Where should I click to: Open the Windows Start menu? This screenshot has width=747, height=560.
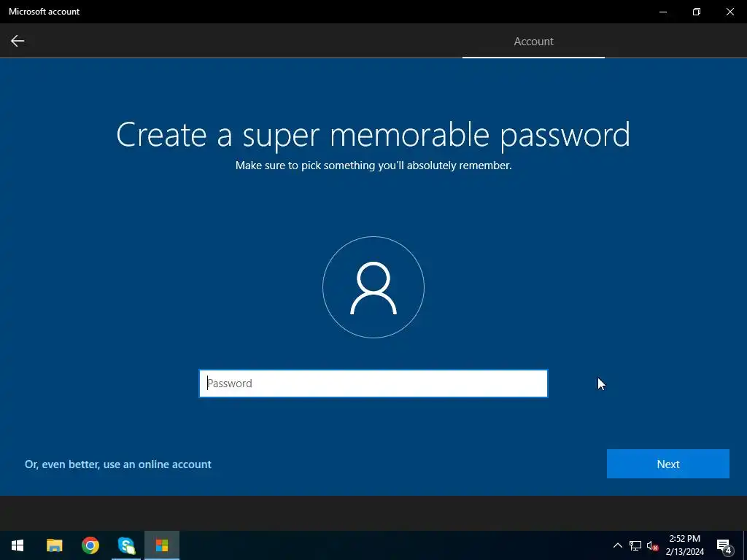(18, 545)
